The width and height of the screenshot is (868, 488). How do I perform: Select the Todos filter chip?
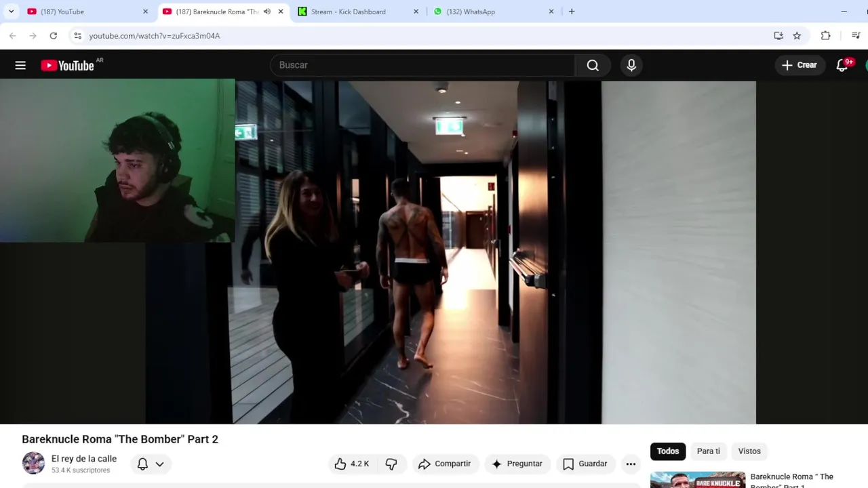point(667,451)
